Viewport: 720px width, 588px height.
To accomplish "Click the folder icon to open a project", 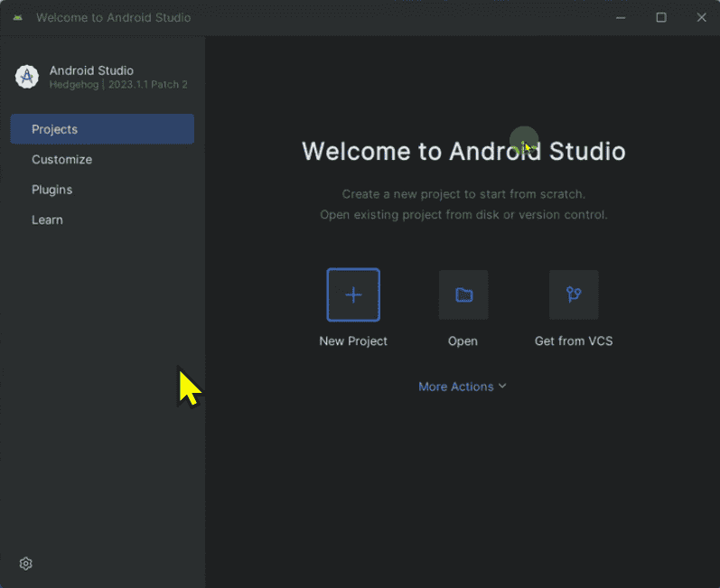I will pos(463,294).
